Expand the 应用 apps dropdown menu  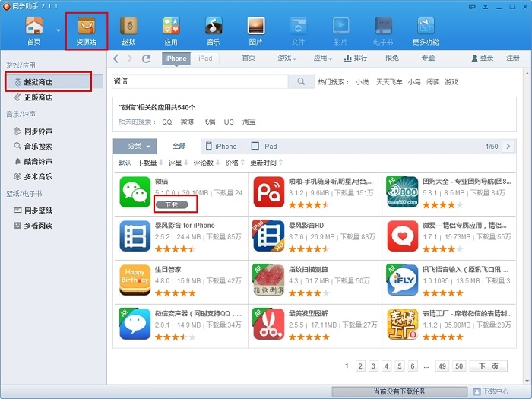(322, 58)
